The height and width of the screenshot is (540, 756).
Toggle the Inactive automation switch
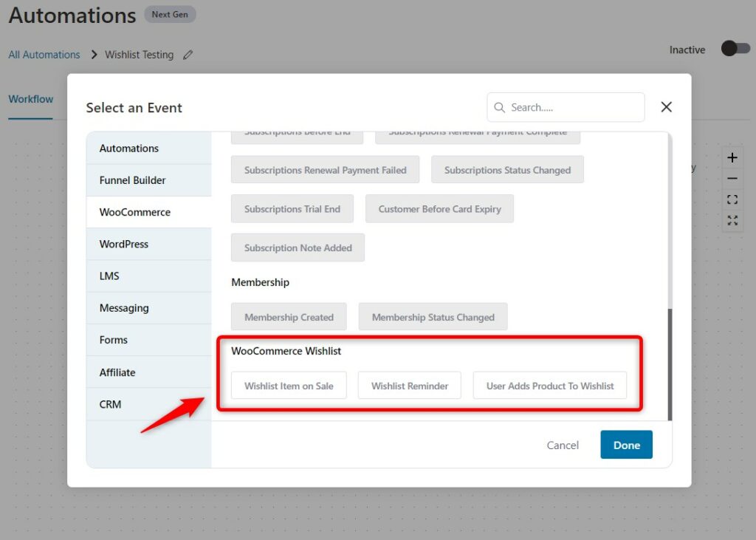coord(736,49)
